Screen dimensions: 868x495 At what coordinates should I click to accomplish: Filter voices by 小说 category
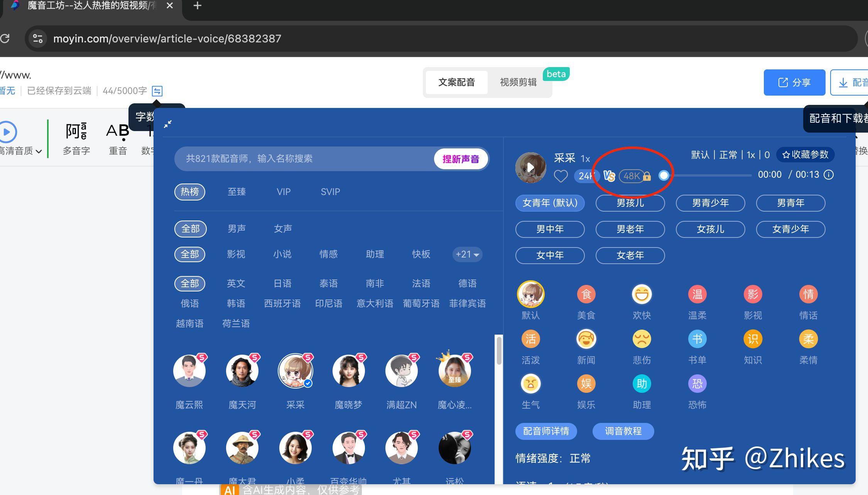pos(282,254)
